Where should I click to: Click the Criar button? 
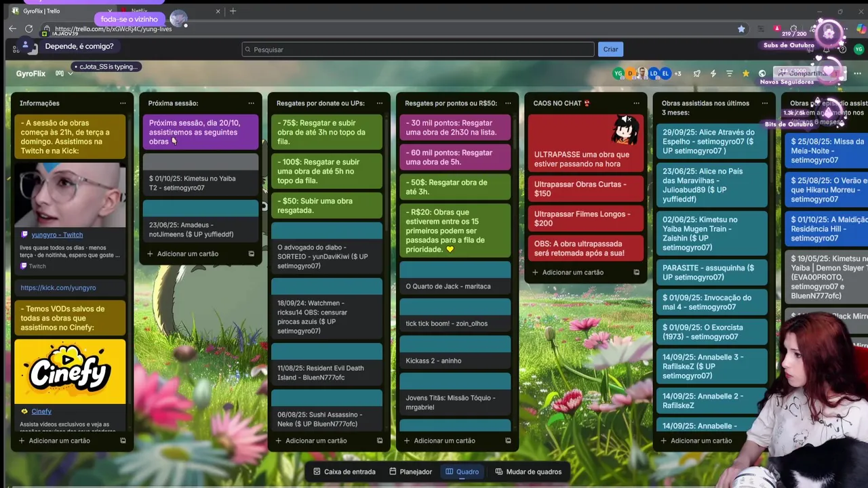[x=610, y=49]
